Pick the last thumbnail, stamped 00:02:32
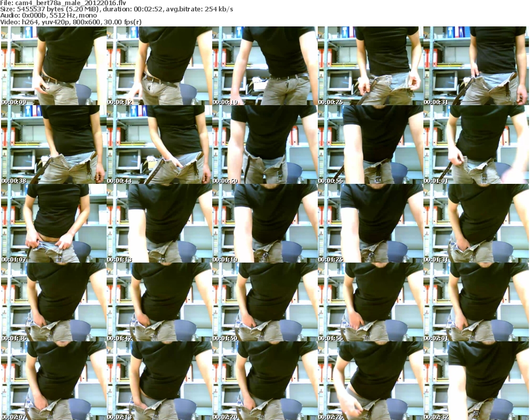 [x=476, y=381]
